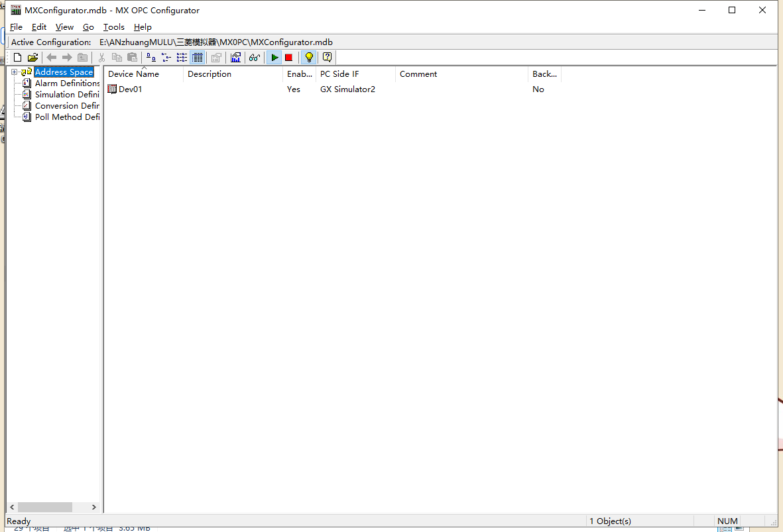783x532 pixels.
Task: Open the properties toolbar icon
Action: tap(216, 58)
